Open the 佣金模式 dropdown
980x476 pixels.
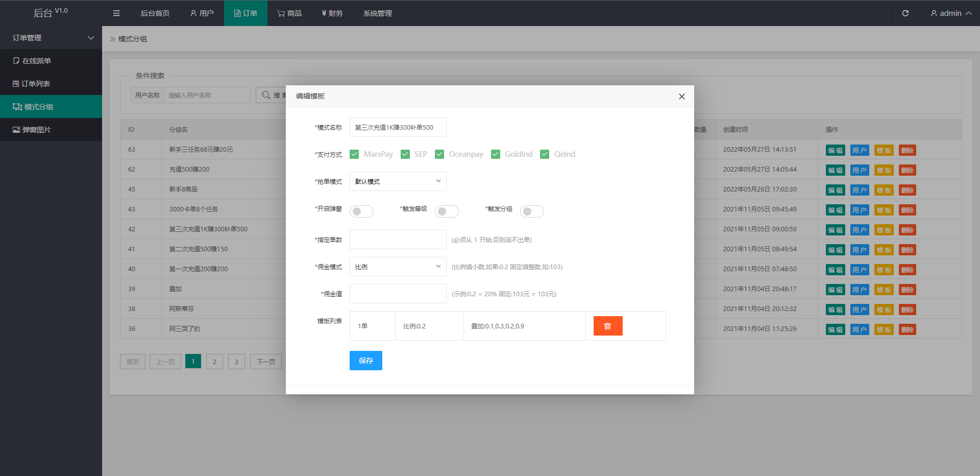[398, 267]
